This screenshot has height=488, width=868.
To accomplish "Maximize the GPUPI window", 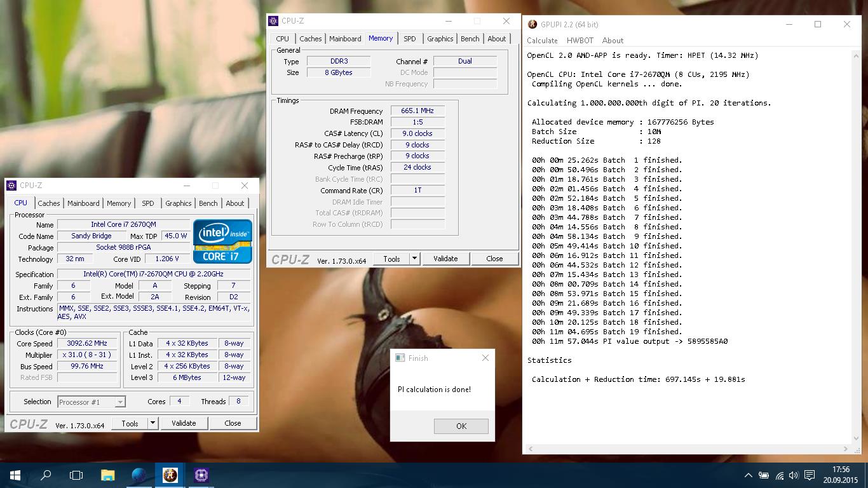I will (818, 24).
